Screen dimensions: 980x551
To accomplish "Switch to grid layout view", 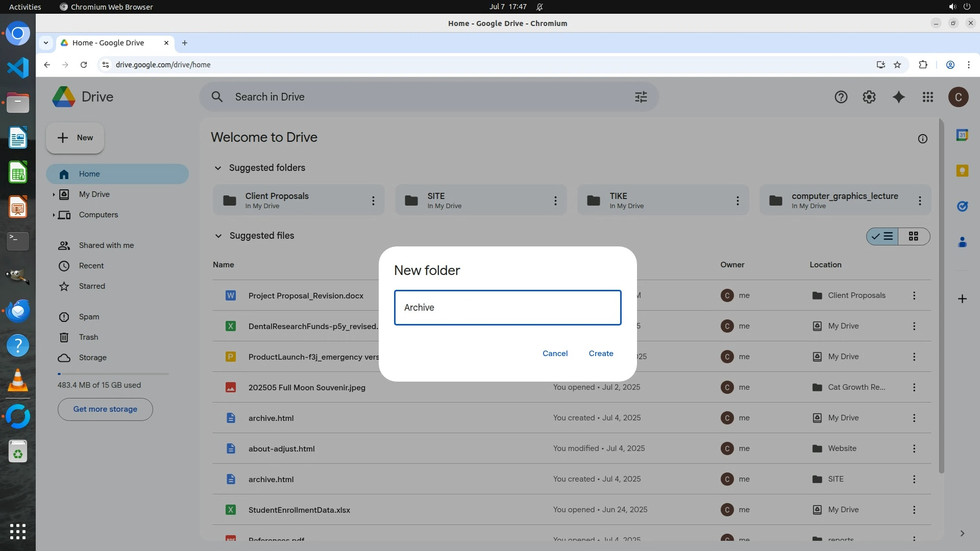I will 913,236.
